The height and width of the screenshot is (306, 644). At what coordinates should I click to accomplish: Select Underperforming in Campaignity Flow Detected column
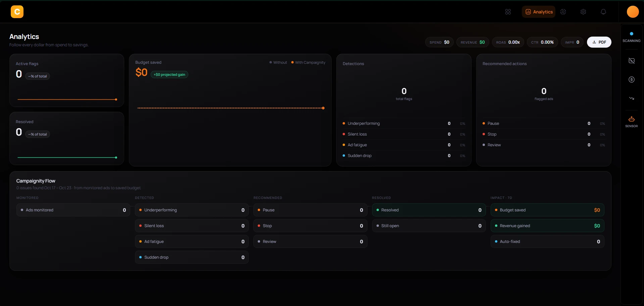click(x=192, y=210)
